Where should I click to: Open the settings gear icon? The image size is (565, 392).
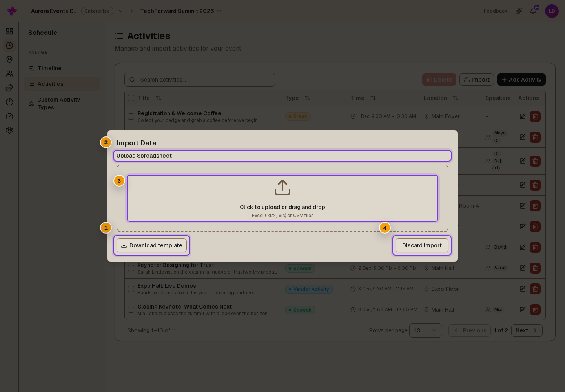[9, 130]
